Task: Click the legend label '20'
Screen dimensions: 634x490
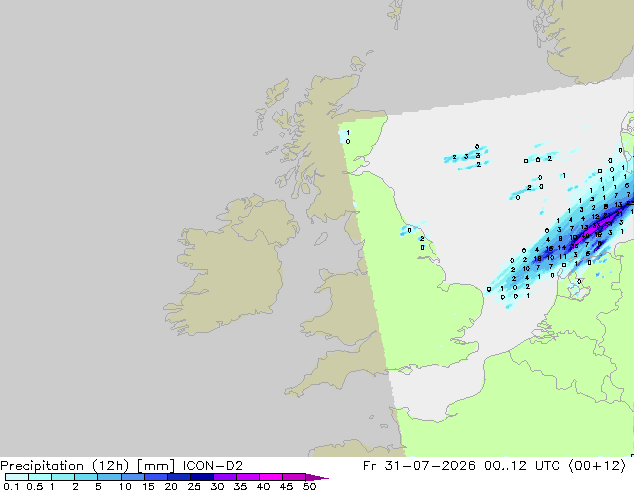Action: (171, 486)
